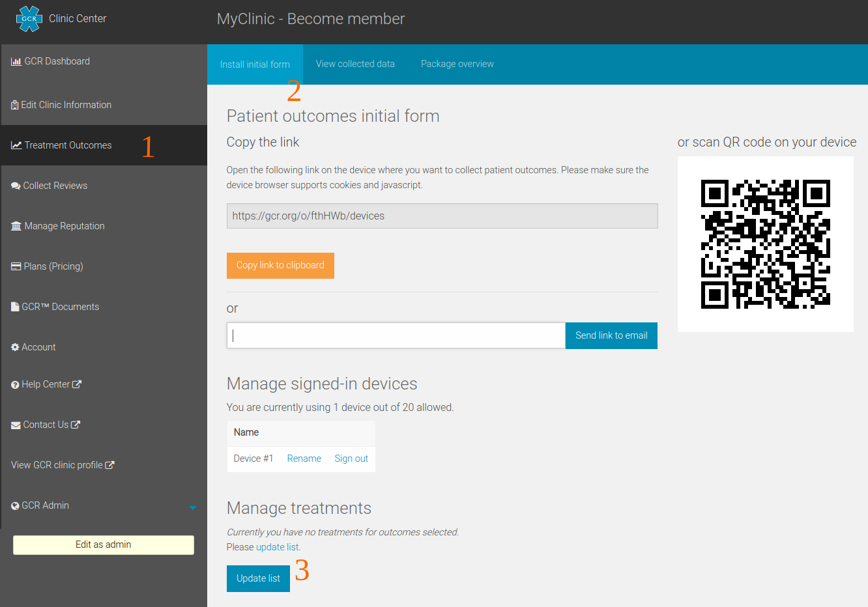Click external link icon next to Contact Us
The image size is (868, 607).
click(76, 425)
